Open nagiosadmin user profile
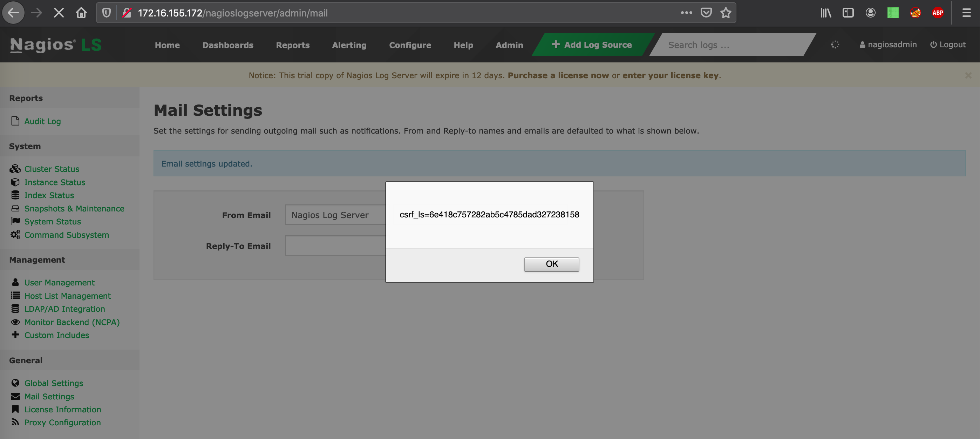The image size is (980, 439). tap(888, 45)
